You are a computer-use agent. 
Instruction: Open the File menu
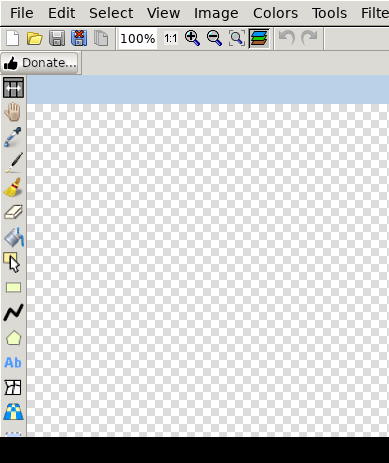22,13
